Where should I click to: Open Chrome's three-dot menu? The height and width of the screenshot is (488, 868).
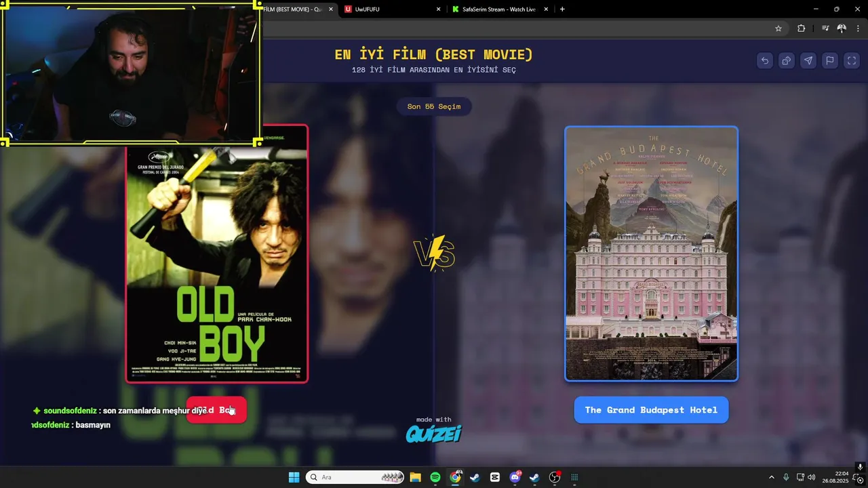pyautogui.click(x=859, y=28)
